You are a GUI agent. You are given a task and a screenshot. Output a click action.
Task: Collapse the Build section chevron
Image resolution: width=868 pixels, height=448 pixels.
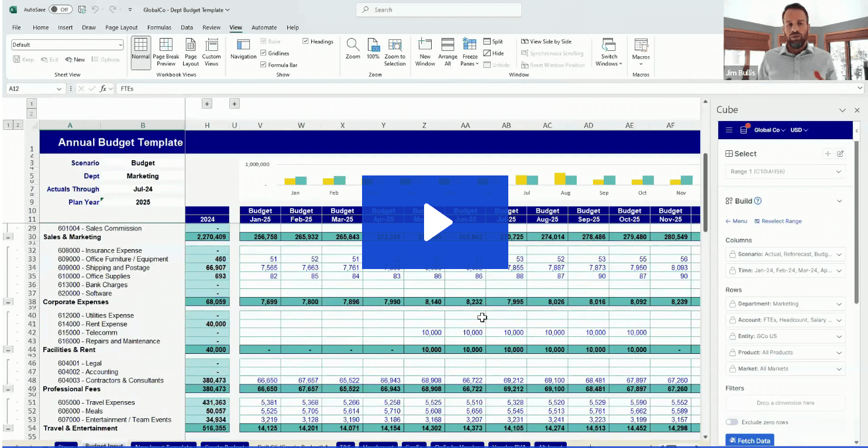coord(840,201)
